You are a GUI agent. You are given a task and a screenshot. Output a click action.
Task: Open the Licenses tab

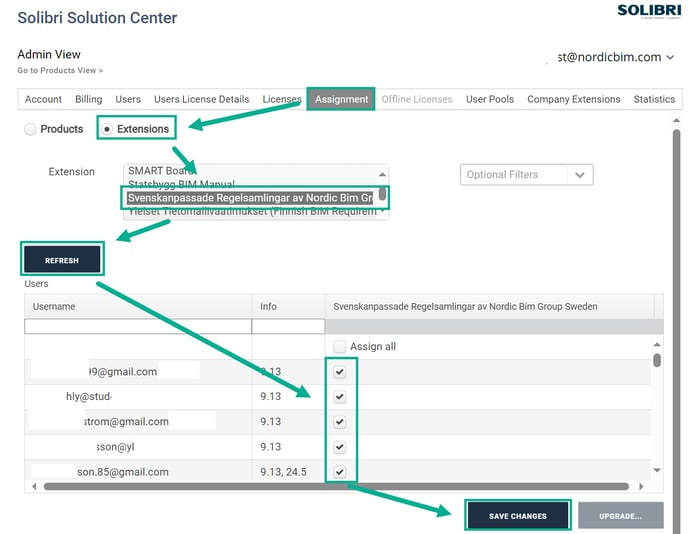point(282,99)
